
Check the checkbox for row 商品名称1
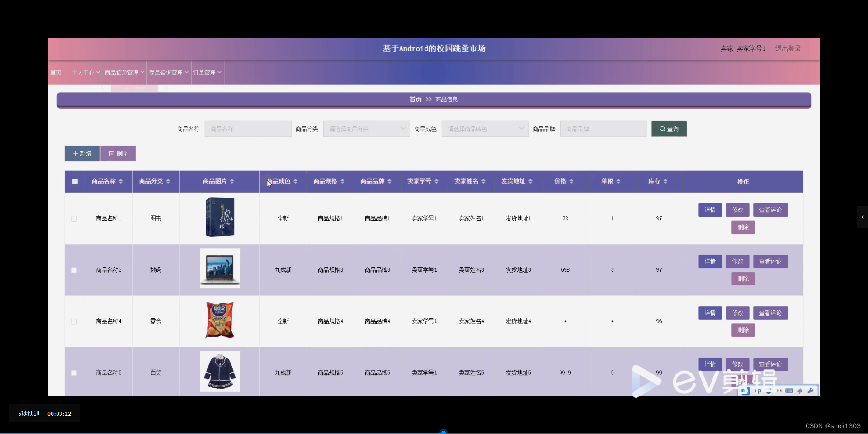coord(74,218)
